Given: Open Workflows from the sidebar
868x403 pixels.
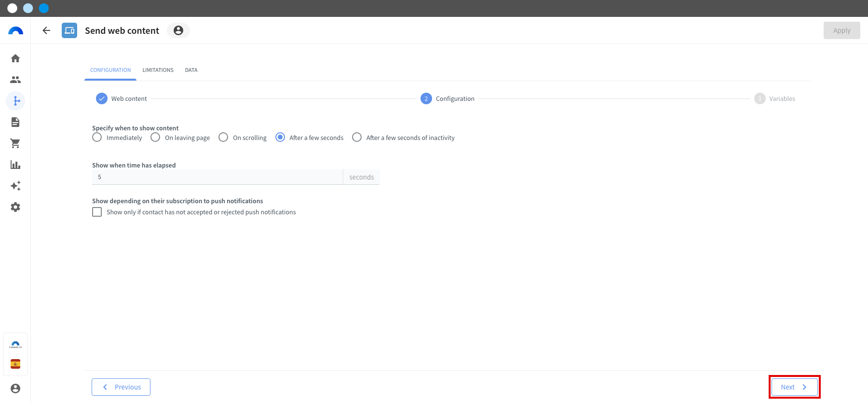Looking at the screenshot, I should pos(15,101).
